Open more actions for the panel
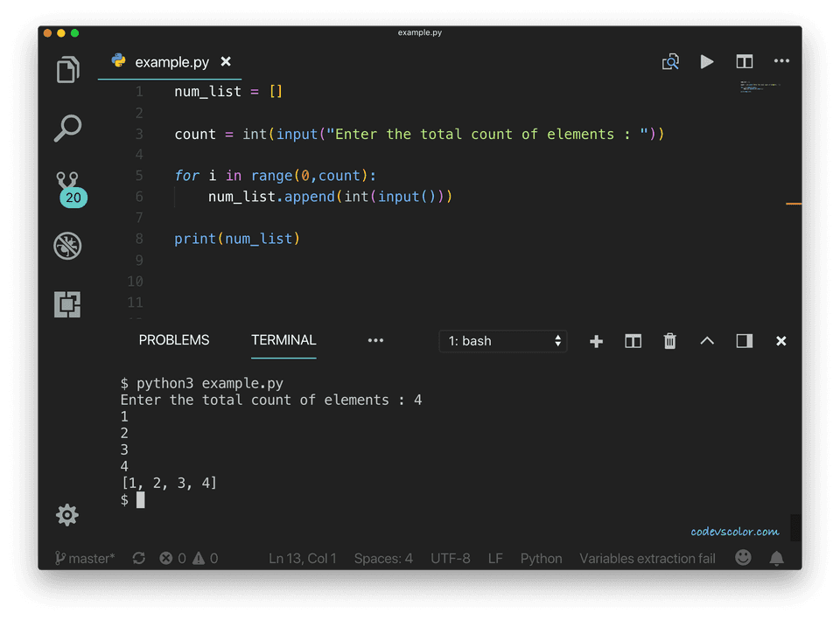 click(x=375, y=341)
